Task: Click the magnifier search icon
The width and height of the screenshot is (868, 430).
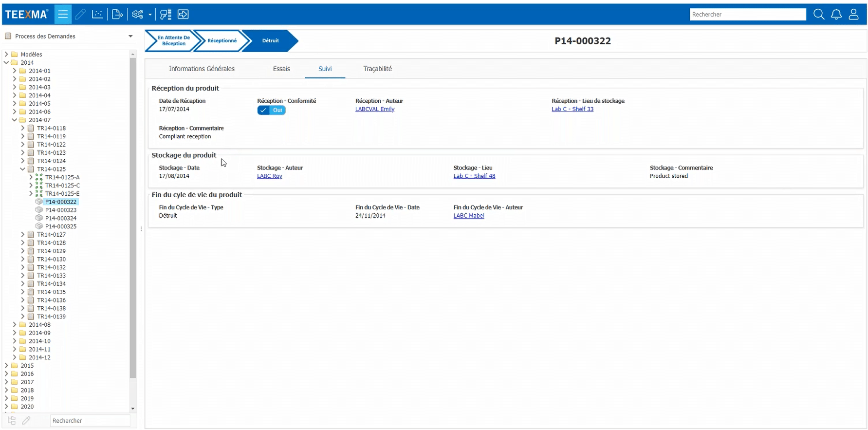Action: pyautogui.click(x=819, y=14)
